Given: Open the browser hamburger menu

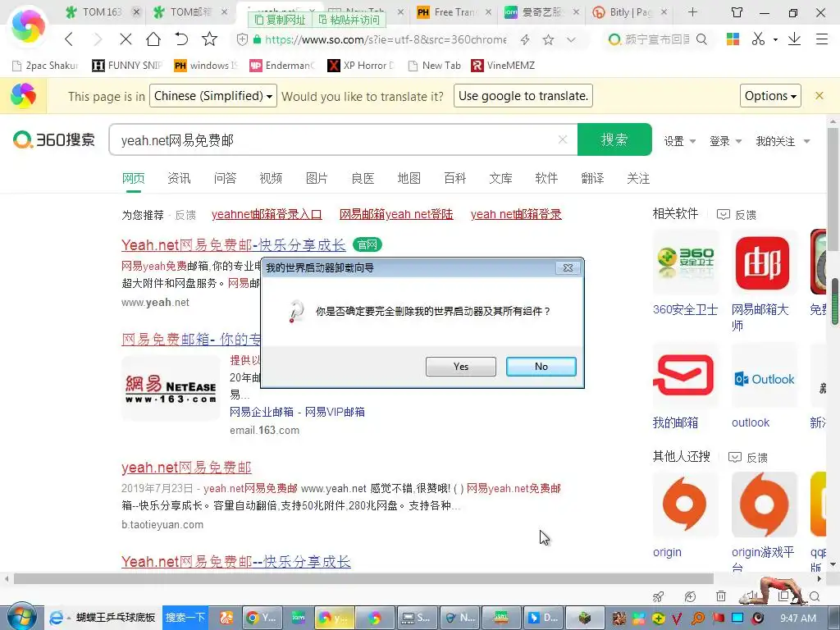Looking at the screenshot, I should click(x=822, y=39).
